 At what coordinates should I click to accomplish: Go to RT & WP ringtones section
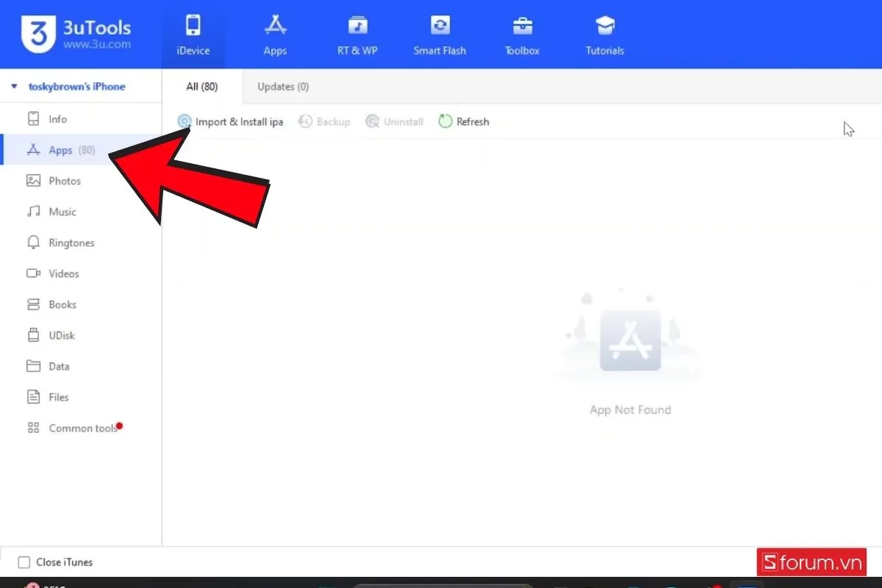point(357,35)
